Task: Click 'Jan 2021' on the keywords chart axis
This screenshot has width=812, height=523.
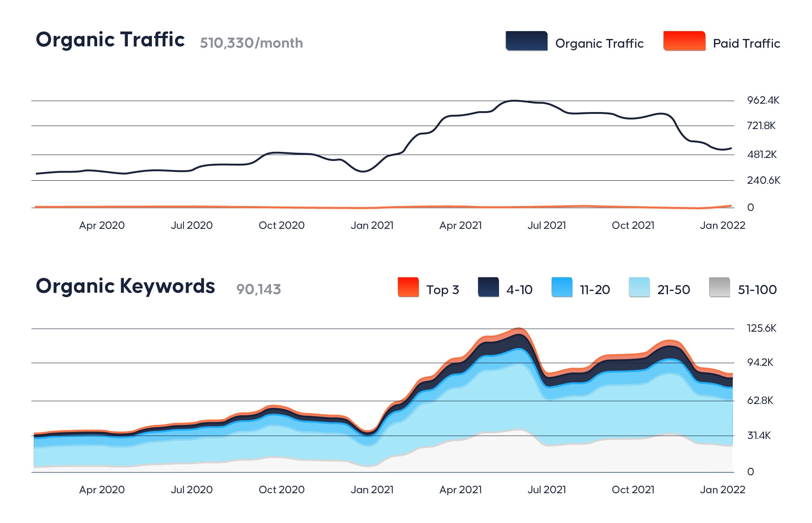Action: click(x=372, y=490)
